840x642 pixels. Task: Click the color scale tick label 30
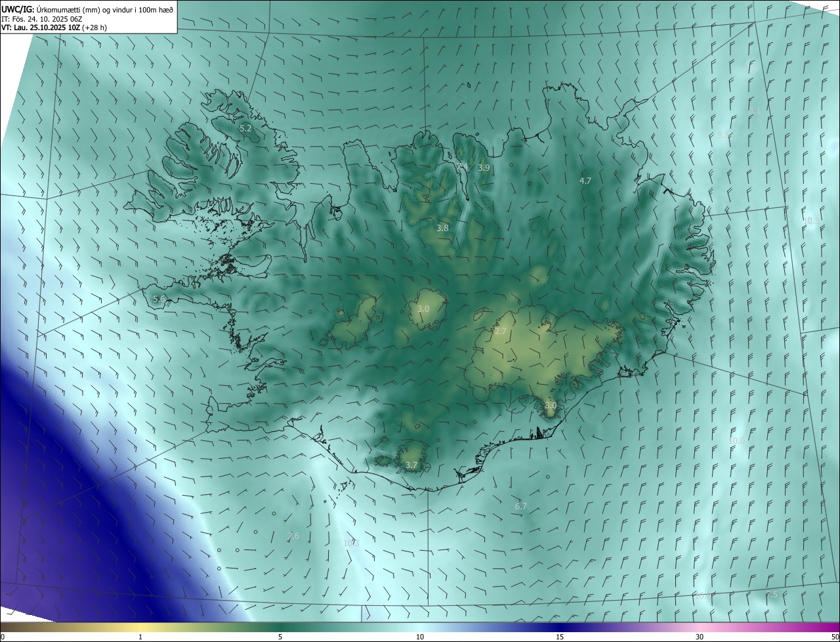(700, 637)
